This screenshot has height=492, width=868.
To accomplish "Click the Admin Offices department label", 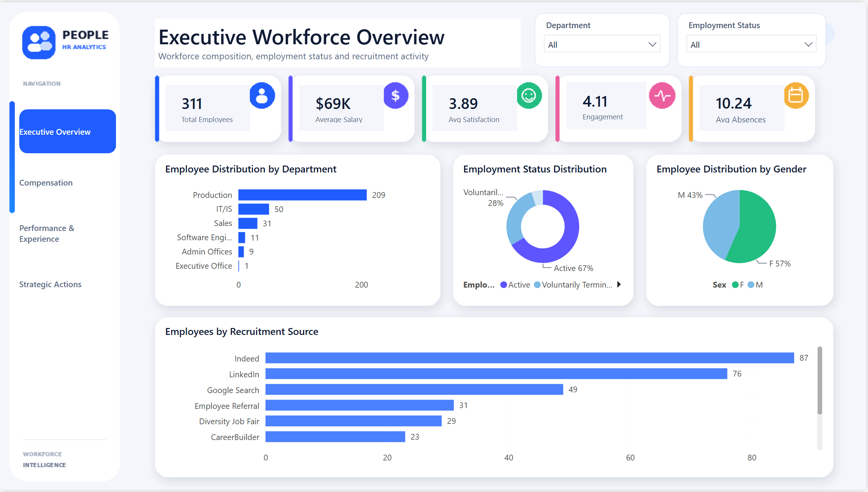I will pyautogui.click(x=207, y=252).
